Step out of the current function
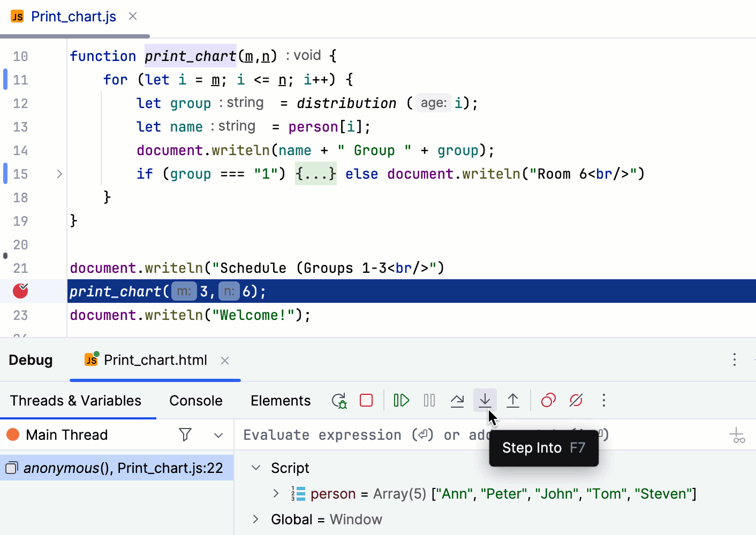Image resolution: width=756 pixels, height=535 pixels. 513,401
